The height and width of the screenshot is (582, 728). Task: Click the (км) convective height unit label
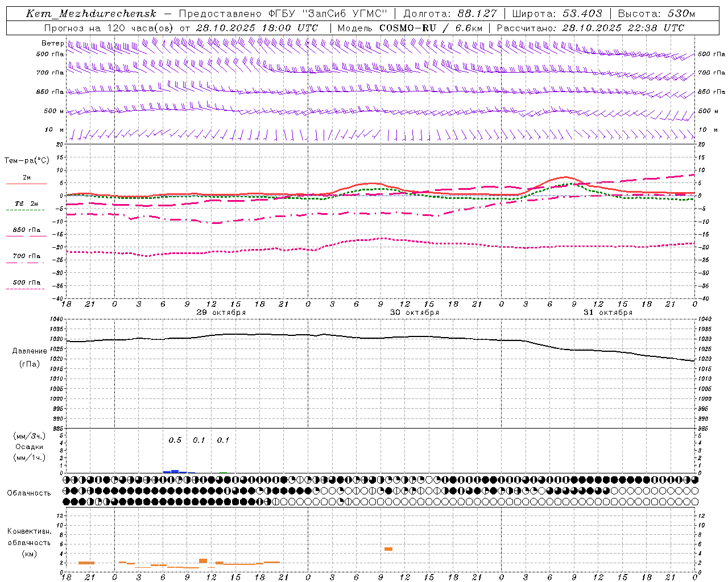coord(30,554)
